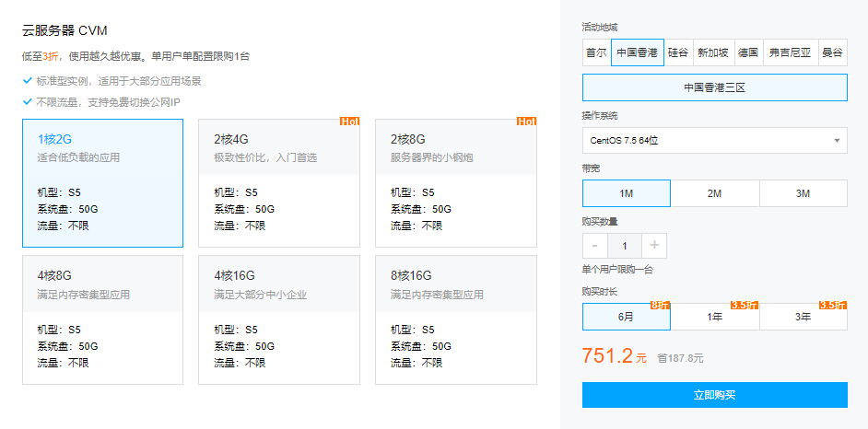Click the 751.2 元 price text
Image resolution: width=868 pixels, height=429 pixels.
click(x=615, y=356)
